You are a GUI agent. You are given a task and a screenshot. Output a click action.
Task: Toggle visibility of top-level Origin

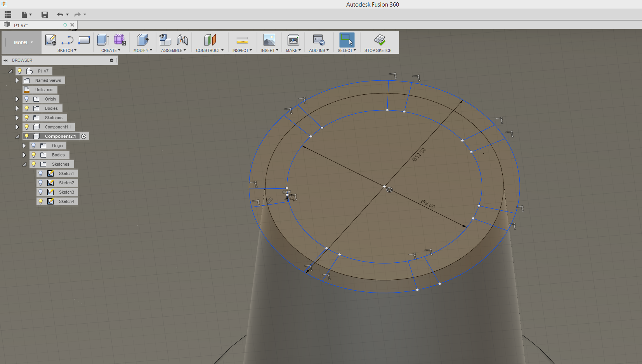coord(27,99)
